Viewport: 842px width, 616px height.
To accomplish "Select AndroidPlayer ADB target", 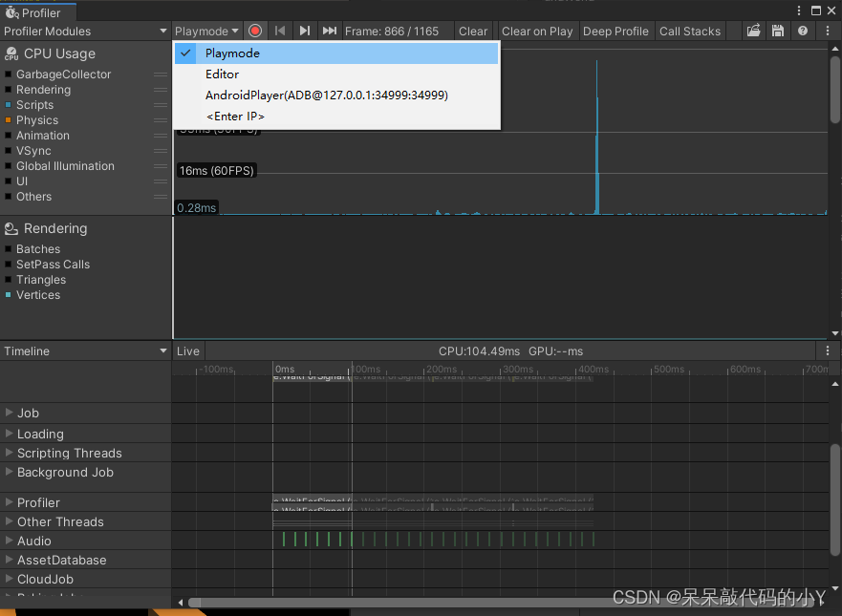I will tap(336, 95).
